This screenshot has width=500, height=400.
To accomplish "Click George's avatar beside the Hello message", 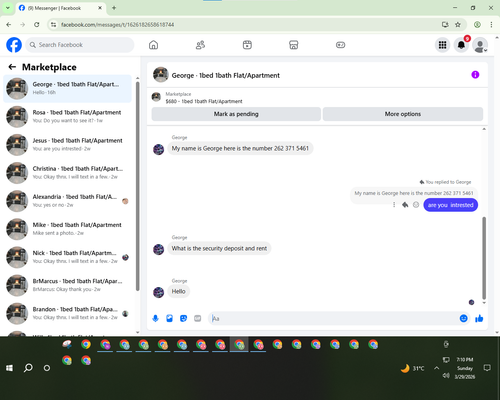I will [158, 292].
